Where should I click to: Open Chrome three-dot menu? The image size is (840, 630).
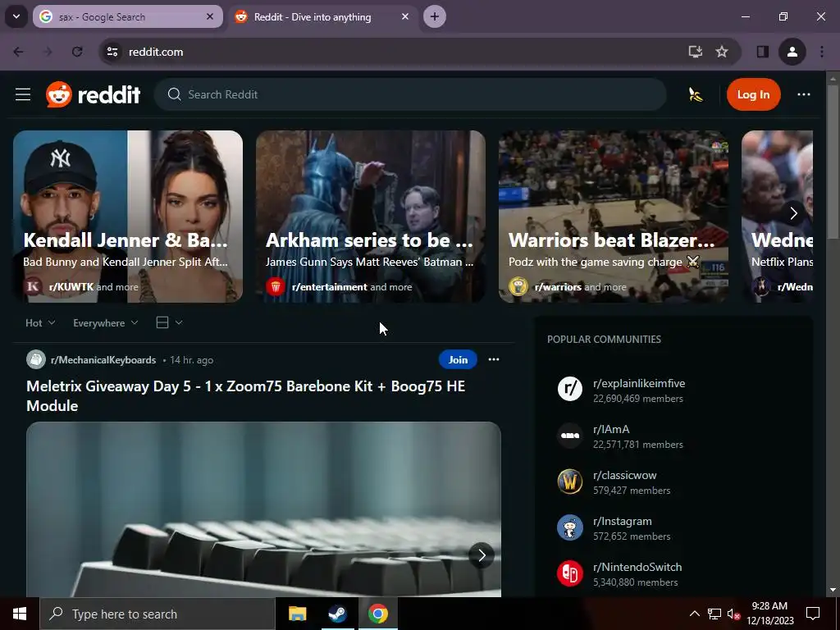point(821,52)
